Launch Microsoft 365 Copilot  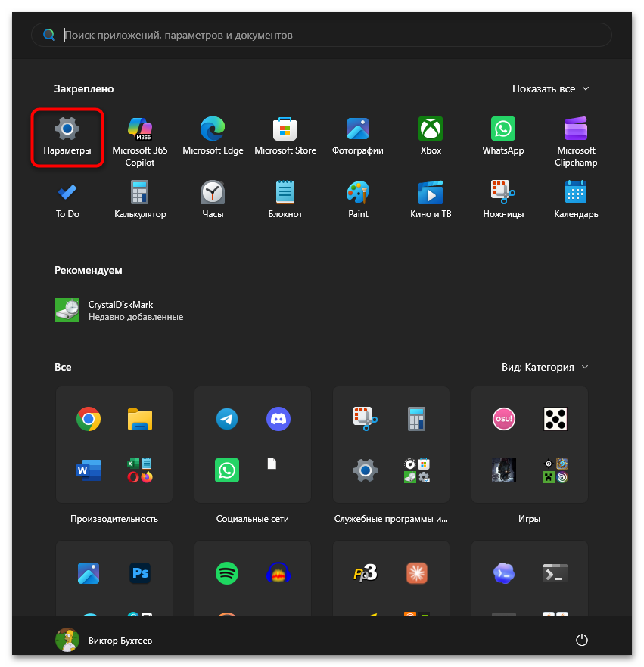(140, 141)
